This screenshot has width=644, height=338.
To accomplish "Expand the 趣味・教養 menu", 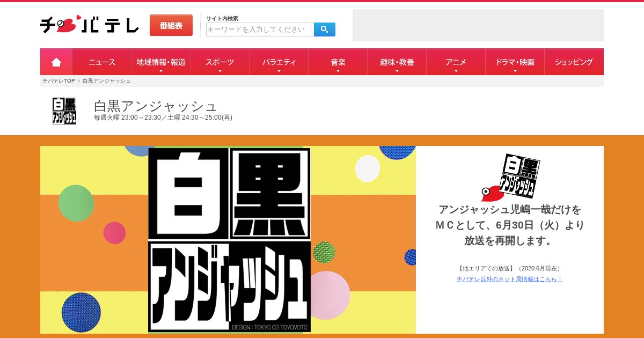I will [397, 62].
